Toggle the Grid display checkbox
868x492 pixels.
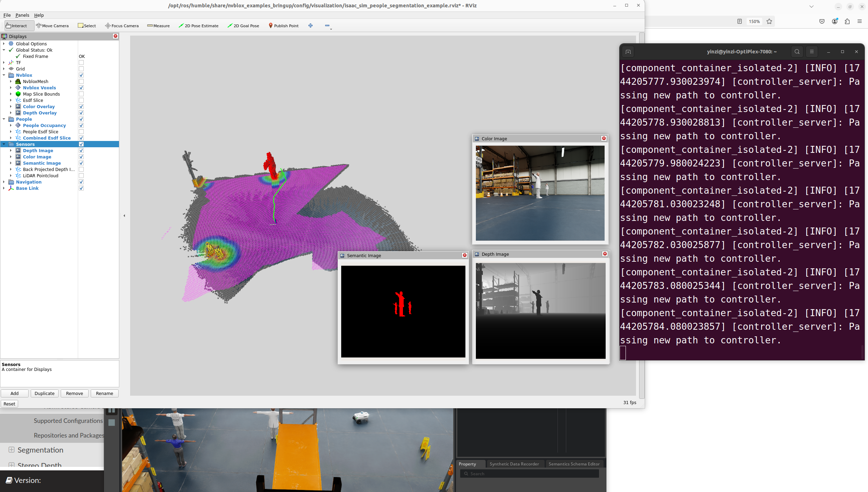tap(81, 69)
